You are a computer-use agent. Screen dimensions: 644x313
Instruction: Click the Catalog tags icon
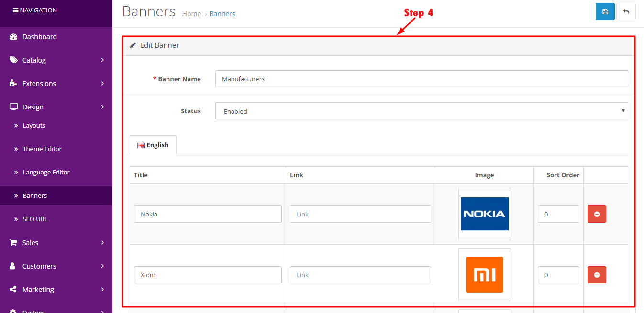pos(13,60)
